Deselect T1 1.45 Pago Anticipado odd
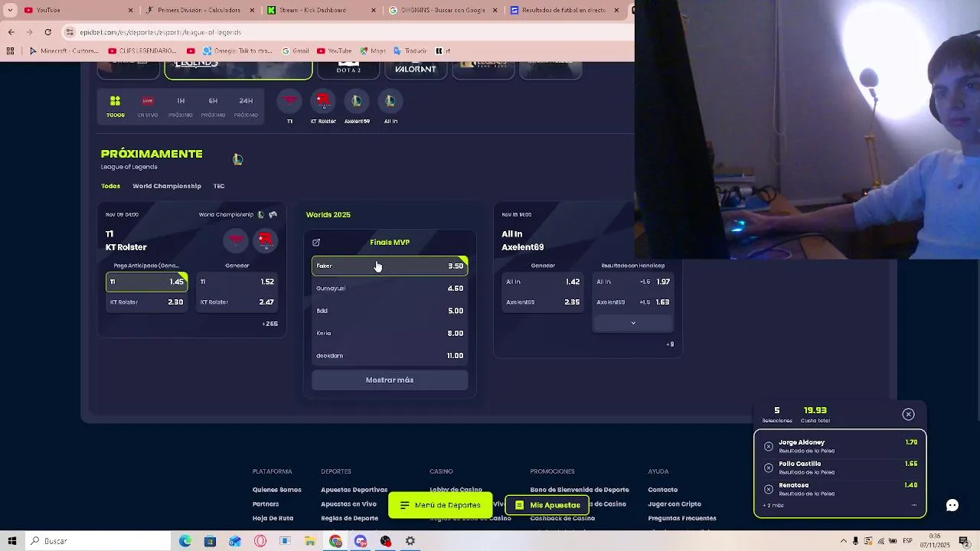This screenshot has width=980, height=551. pos(146,282)
